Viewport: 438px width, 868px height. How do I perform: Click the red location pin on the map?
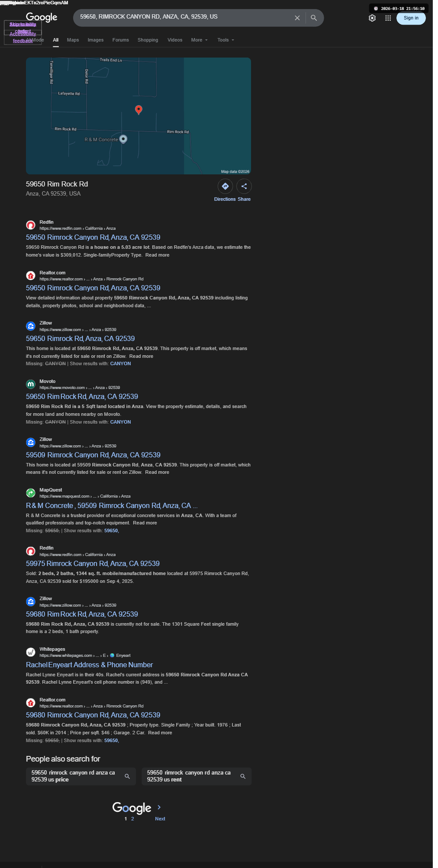(138, 109)
